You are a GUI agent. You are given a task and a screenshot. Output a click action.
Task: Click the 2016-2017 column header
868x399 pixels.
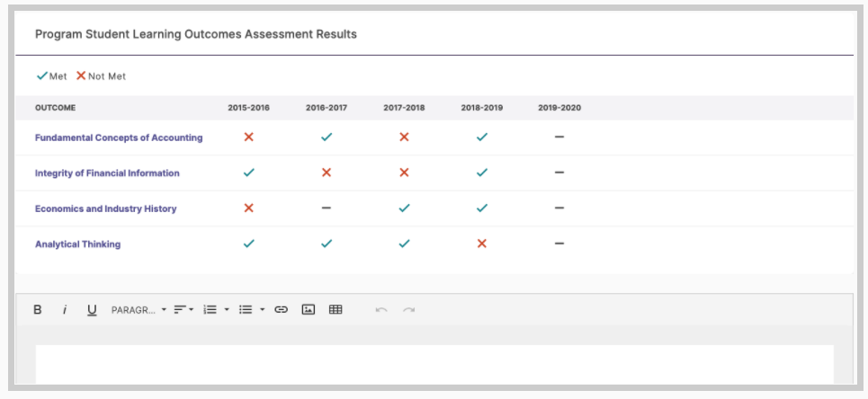tap(327, 108)
